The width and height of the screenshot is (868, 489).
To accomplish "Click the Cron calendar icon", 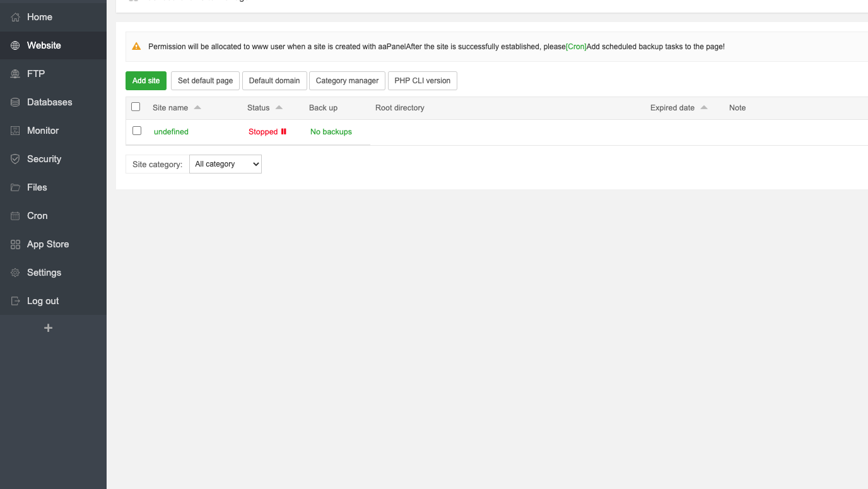I will click(x=15, y=216).
